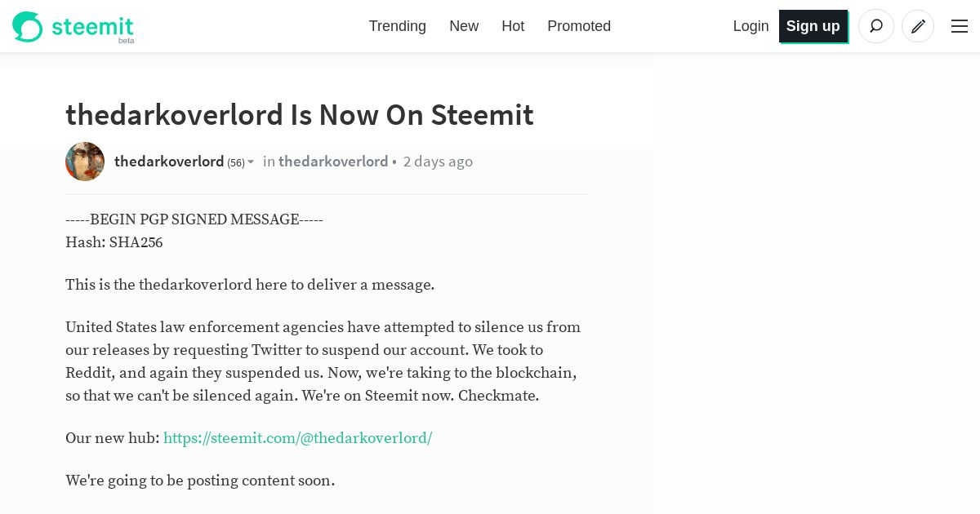Open the hamburger menu icon
Viewport: 980px width, 514px height.
(x=960, y=26)
